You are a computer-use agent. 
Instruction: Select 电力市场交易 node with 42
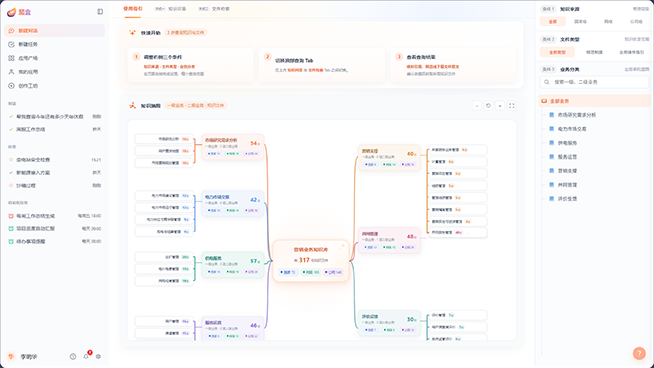pyautogui.click(x=232, y=203)
